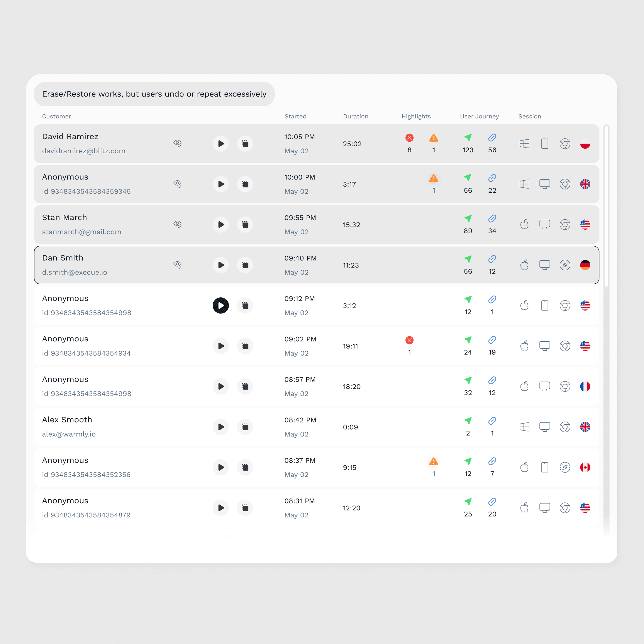The height and width of the screenshot is (644, 644).
Task: Open email link stanmarch@gmail.com
Action: (82, 232)
